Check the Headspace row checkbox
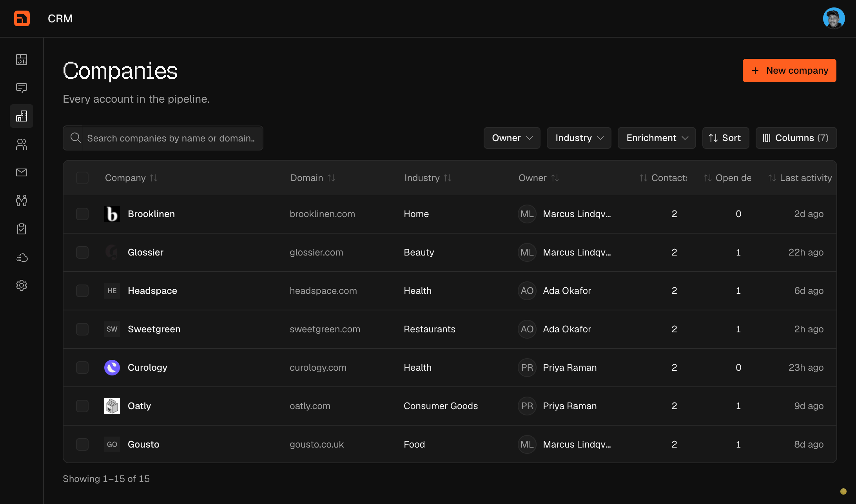Screen dimensions: 856x504 (x=82, y=291)
